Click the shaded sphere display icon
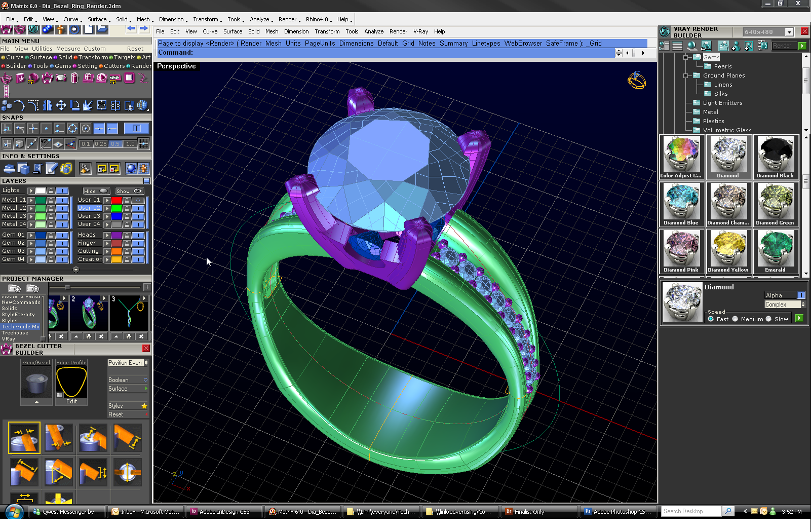Screen dimensions: 811x532 [x=131, y=168]
